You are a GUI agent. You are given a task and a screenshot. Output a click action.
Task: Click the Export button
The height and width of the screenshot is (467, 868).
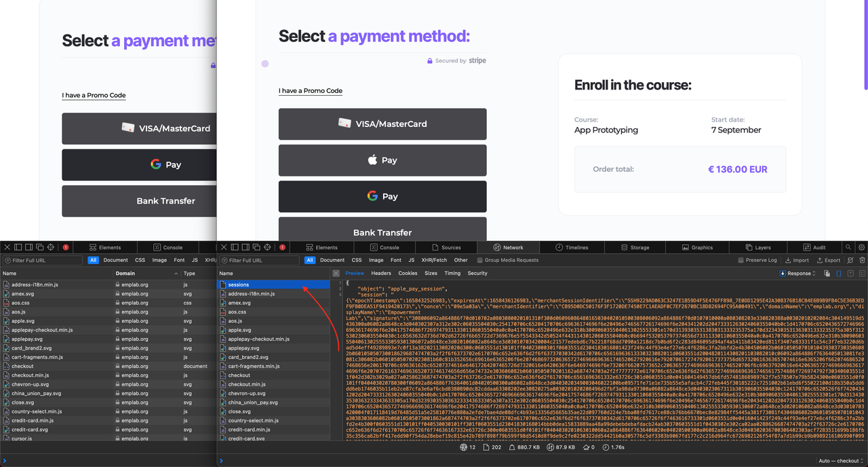(x=828, y=260)
